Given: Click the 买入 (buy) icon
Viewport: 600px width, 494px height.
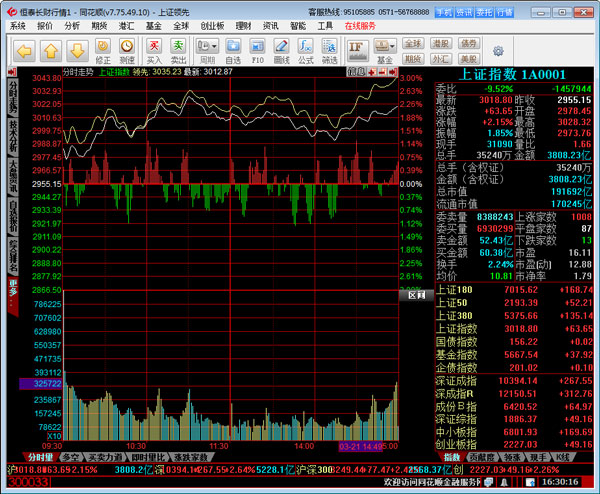Looking at the screenshot, I should pyautogui.click(x=154, y=51).
